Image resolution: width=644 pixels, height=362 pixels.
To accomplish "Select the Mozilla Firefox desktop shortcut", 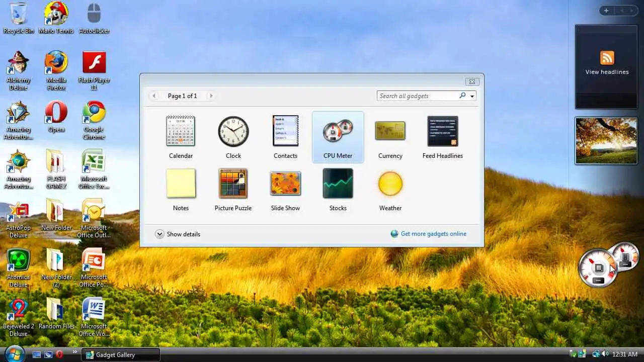I will point(56,70).
